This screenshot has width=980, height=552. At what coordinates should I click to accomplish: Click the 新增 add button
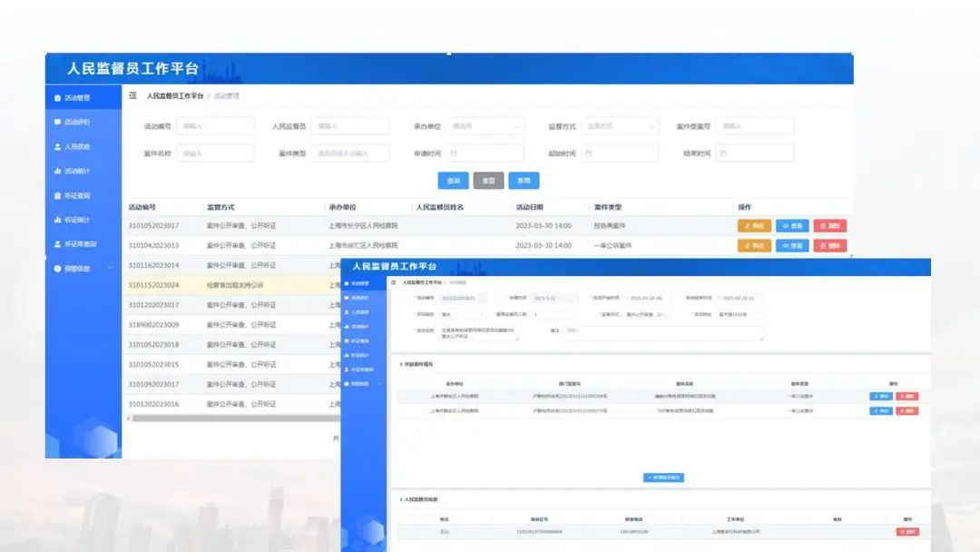[x=524, y=181]
